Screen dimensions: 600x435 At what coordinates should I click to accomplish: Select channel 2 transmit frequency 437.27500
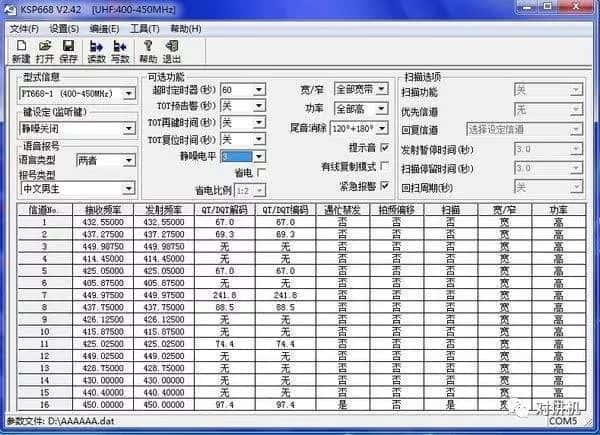[x=164, y=235]
